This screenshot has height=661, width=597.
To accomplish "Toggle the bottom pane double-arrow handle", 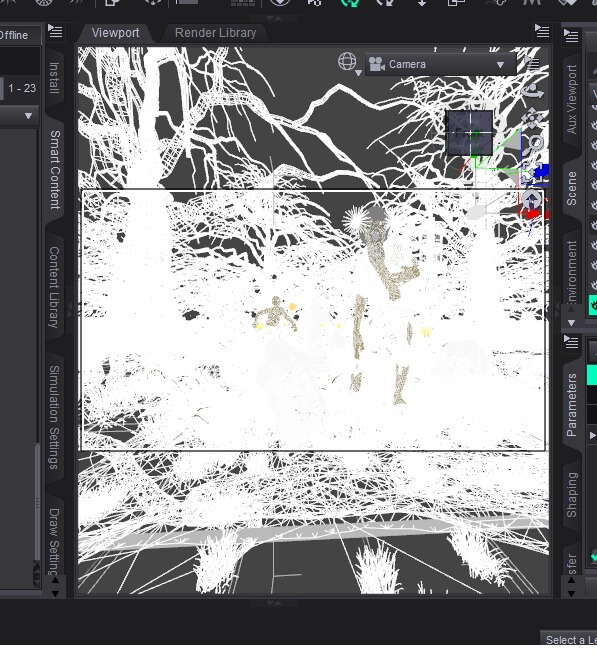I will tap(274, 603).
